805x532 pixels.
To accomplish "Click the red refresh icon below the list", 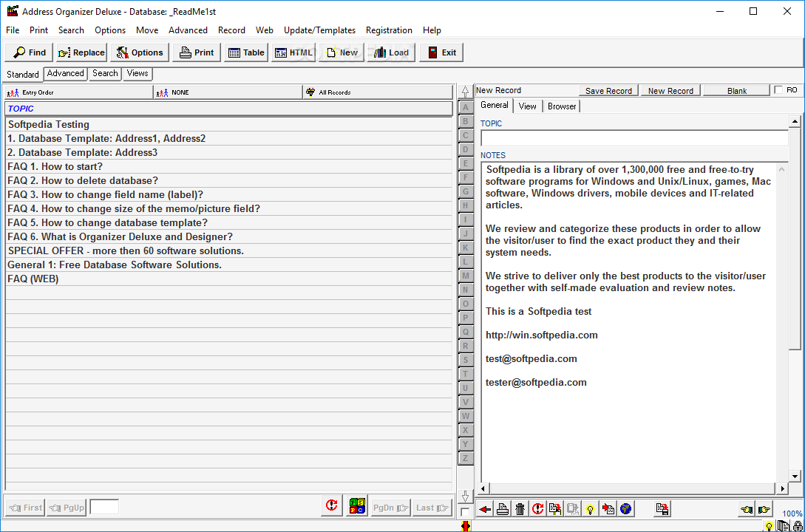I will 332,506.
